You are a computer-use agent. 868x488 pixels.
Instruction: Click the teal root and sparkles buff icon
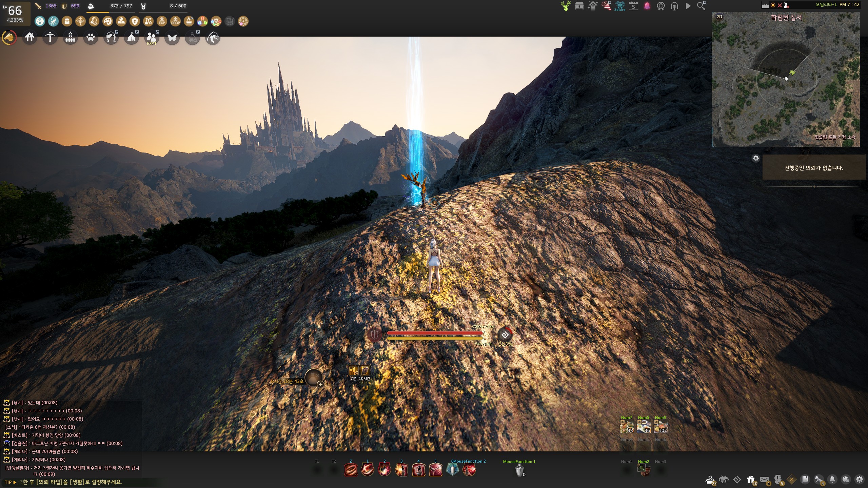53,21
